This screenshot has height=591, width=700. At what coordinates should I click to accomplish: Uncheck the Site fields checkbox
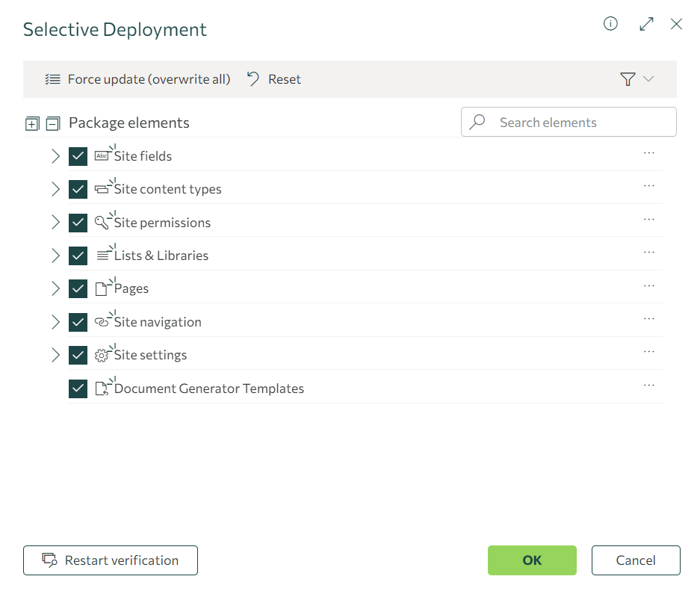tap(78, 156)
